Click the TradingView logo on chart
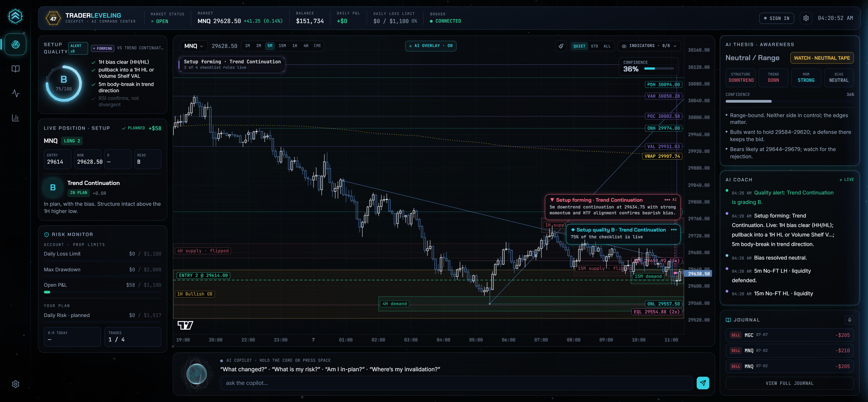Image resolution: width=868 pixels, height=402 pixels. pyautogui.click(x=185, y=325)
